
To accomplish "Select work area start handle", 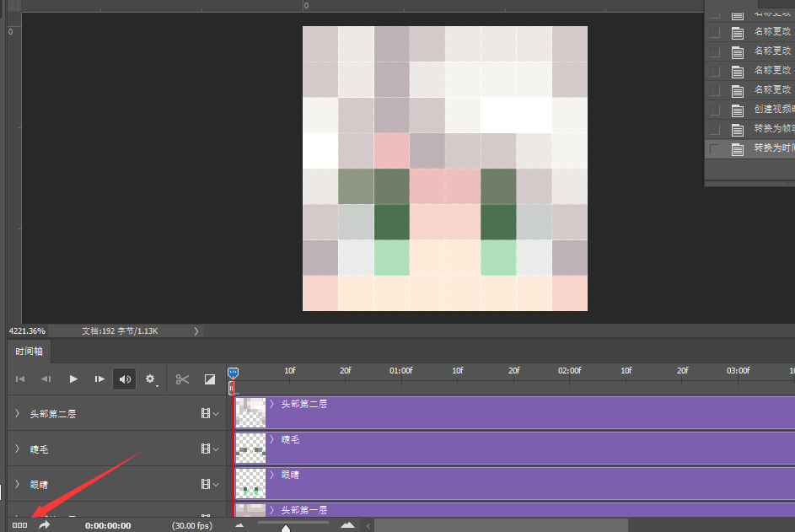I will [x=231, y=388].
